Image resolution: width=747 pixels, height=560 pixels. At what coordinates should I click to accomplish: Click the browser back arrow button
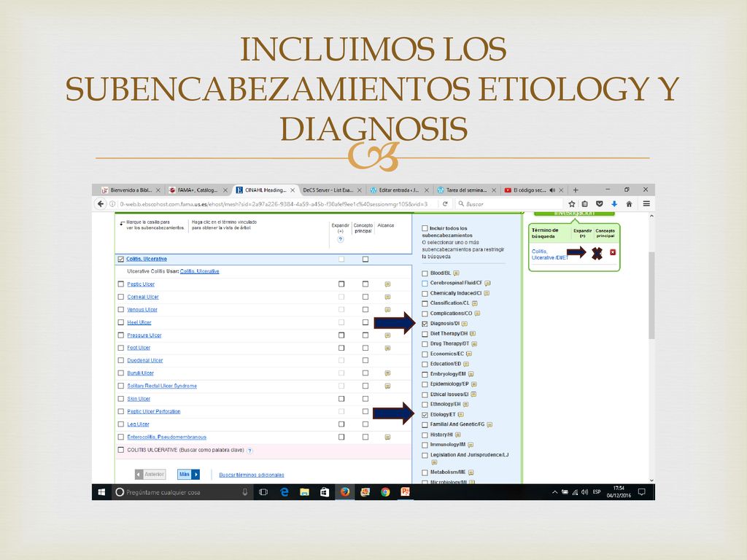click(100, 204)
